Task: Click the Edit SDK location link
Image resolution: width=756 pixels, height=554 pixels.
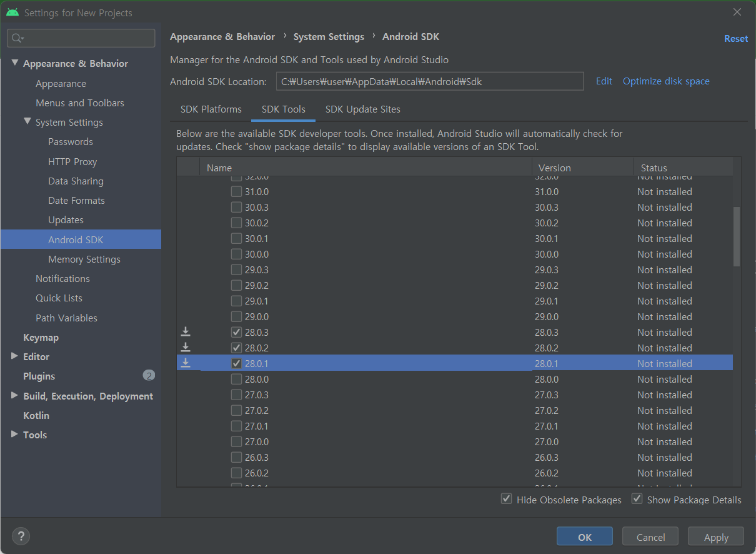Action: point(604,81)
